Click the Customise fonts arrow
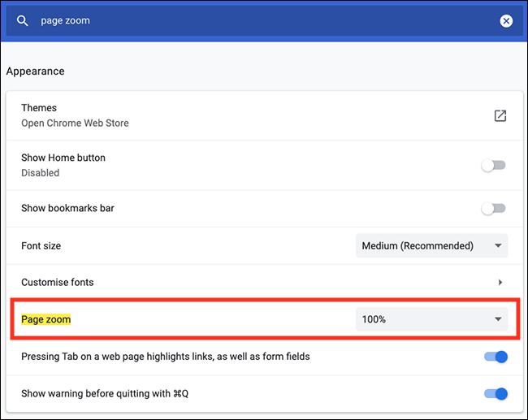The image size is (528, 420). (500, 282)
